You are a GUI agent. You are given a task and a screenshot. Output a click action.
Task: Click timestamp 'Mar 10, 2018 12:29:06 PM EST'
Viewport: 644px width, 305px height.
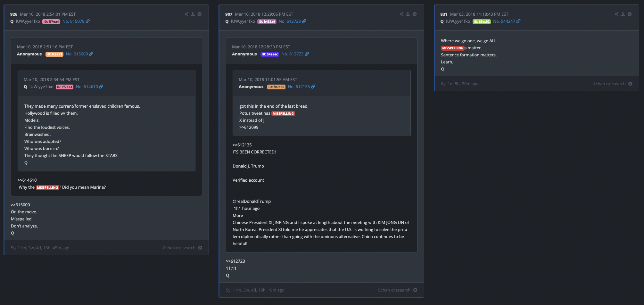click(x=264, y=14)
